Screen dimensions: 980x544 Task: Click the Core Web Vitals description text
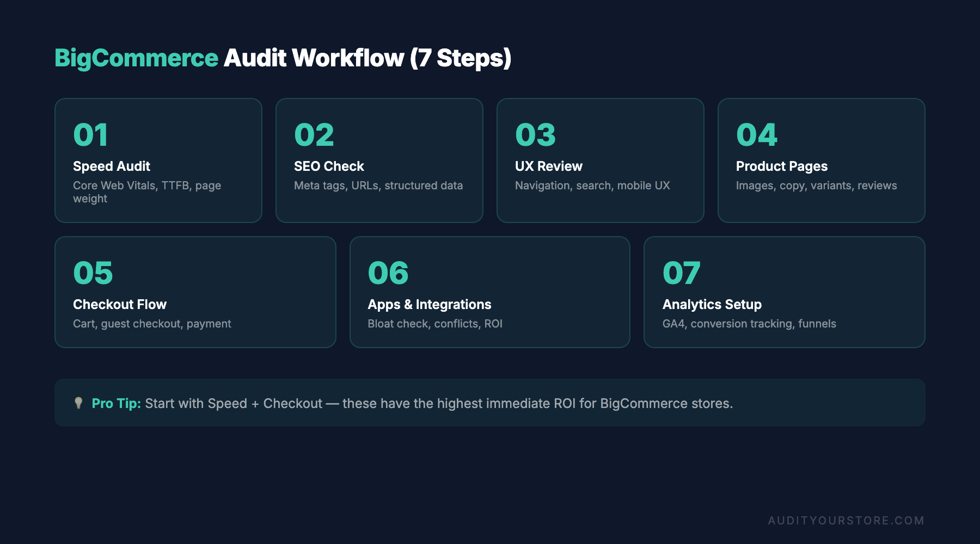pos(147,192)
